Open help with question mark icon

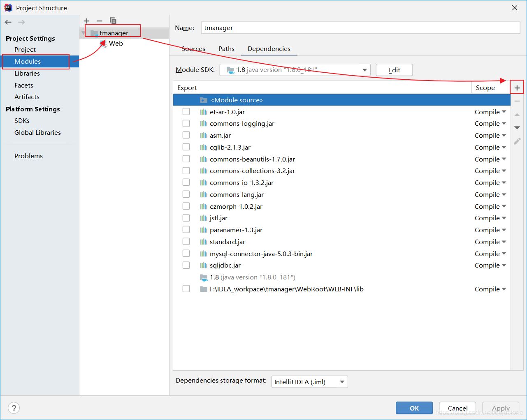14,408
